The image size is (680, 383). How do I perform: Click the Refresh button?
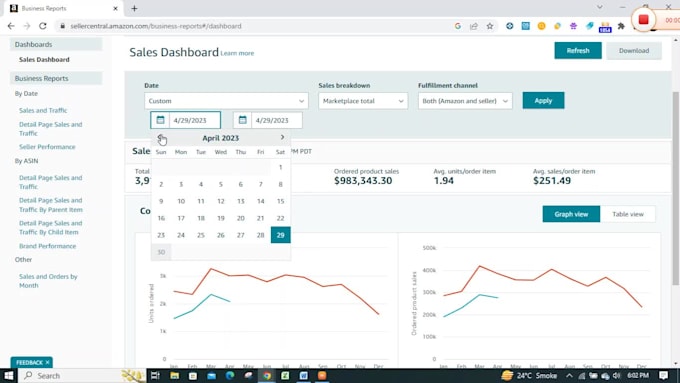[578, 50]
